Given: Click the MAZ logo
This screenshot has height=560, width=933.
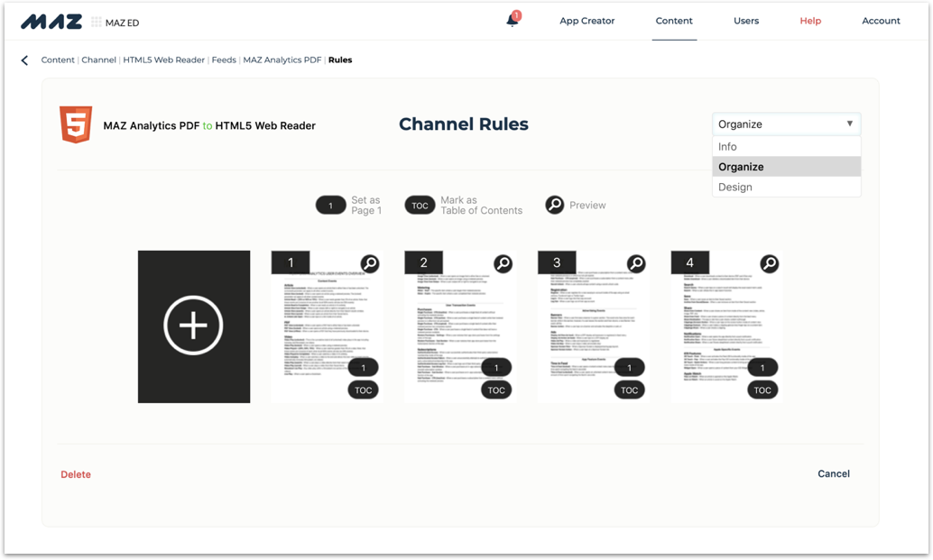Looking at the screenshot, I should [x=51, y=22].
